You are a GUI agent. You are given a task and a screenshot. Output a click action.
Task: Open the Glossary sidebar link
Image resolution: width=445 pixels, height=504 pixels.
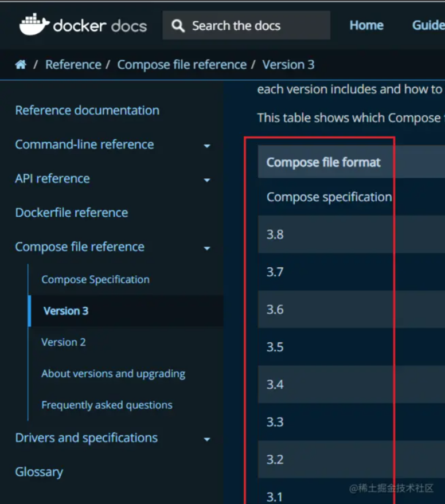coord(39,472)
